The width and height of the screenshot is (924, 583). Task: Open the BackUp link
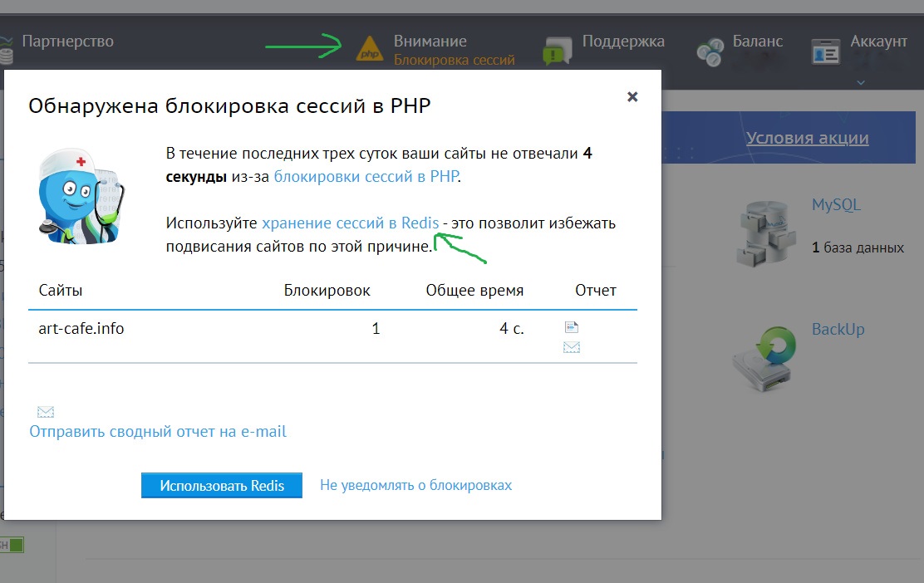coord(838,329)
